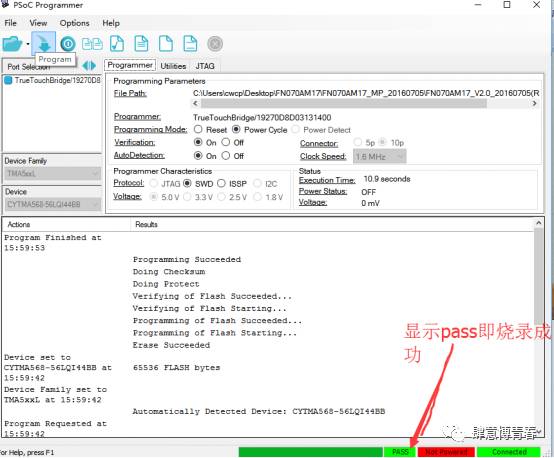554x458 pixels.
Task: Turn Verification On
Action: [x=198, y=142]
